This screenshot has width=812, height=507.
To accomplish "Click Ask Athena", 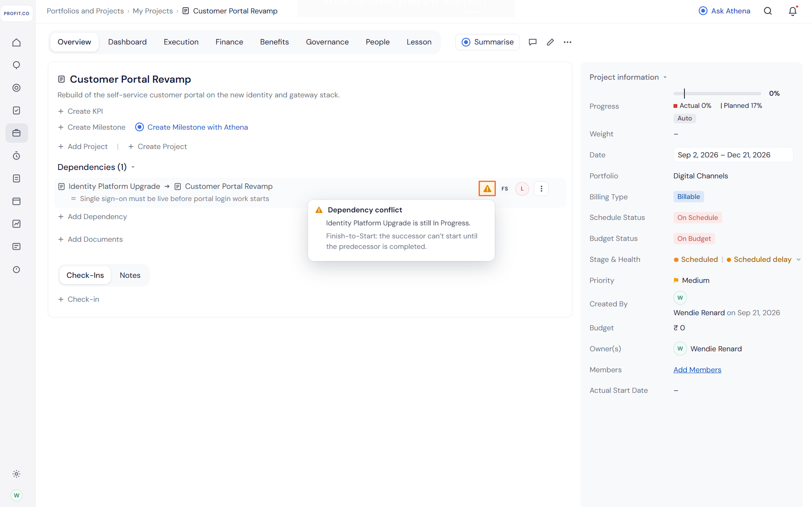I will [724, 11].
